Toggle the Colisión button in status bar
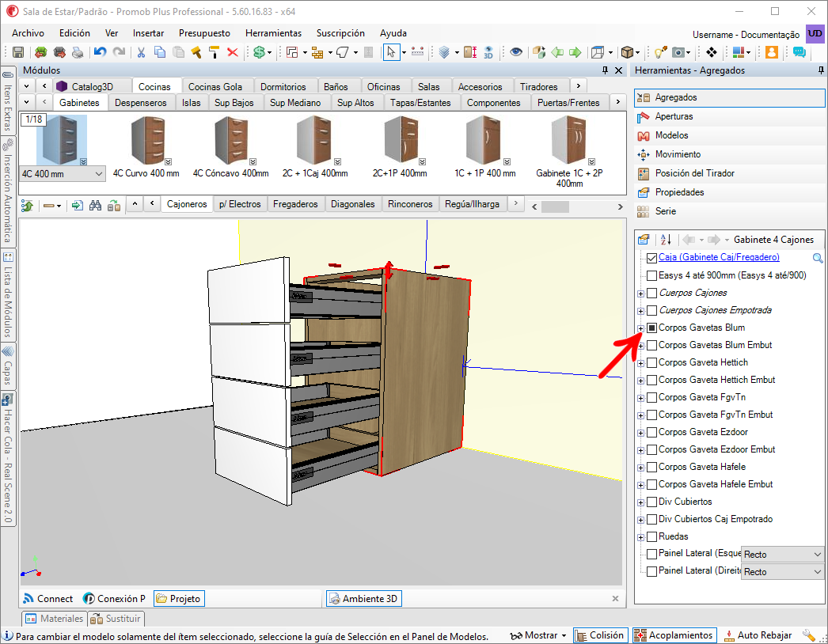The height and width of the screenshot is (644, 828). click(x=600, y=635)
